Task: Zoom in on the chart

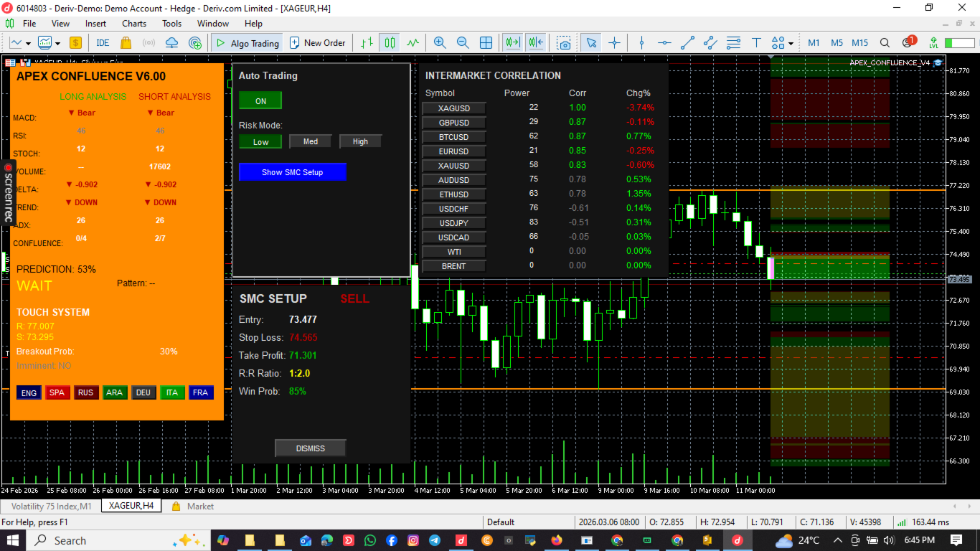Action: 440,43
